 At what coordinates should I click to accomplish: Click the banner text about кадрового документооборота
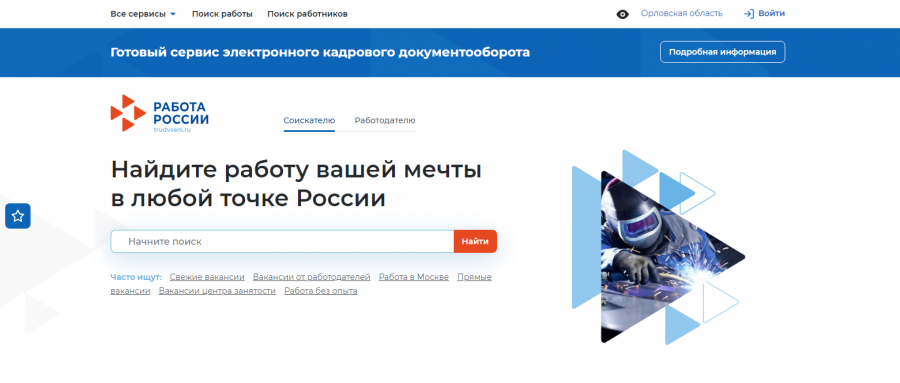320,52
